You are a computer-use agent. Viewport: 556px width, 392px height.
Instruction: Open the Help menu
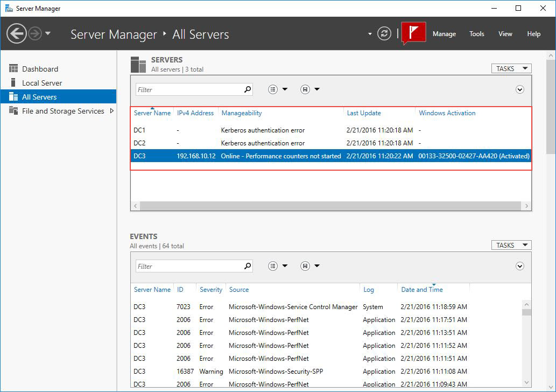coord(533,33)
